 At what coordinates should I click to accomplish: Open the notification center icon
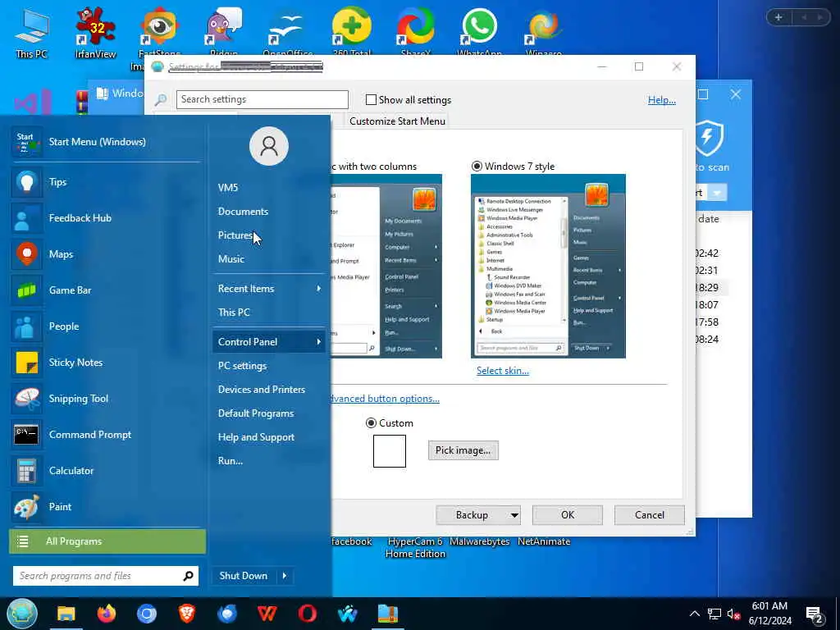point(815,614)
